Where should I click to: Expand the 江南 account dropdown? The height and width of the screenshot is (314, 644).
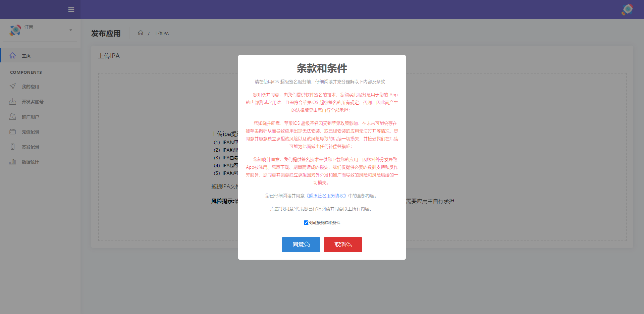(70, 30)
